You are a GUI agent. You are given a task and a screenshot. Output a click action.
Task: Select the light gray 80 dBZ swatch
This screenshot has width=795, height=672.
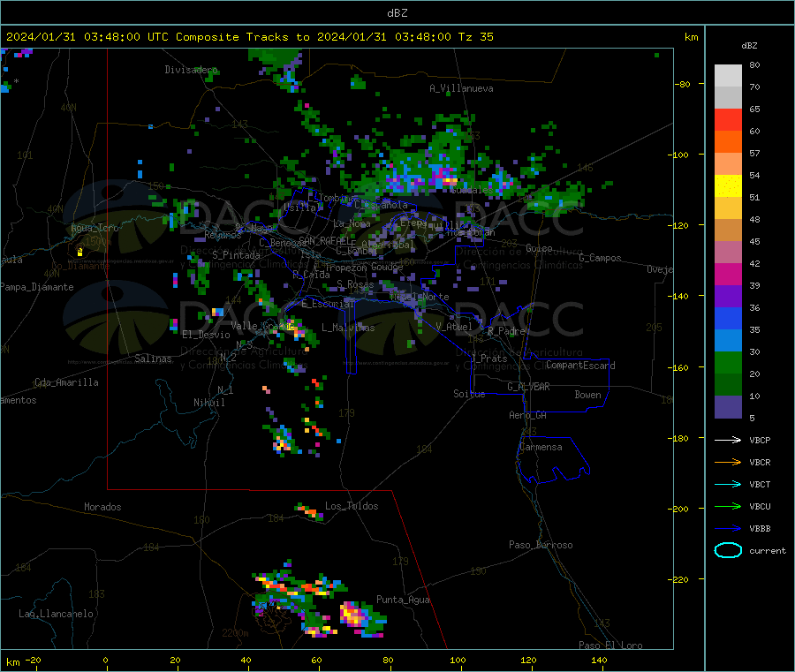click(728, 76)
